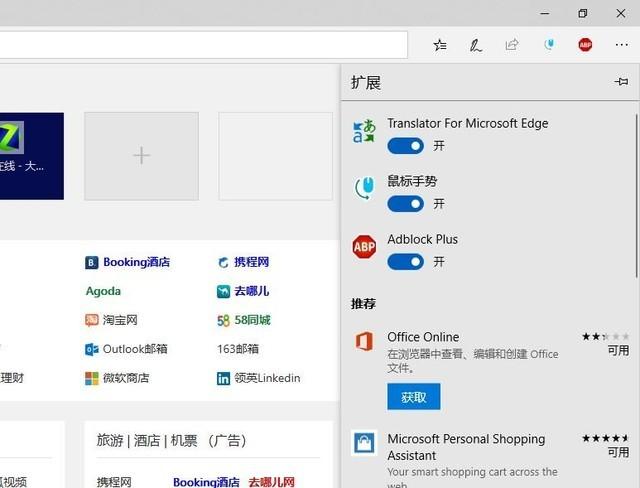640x488 pixels.
Task: Open the Settings and more menu
Action: pos(621,44)
